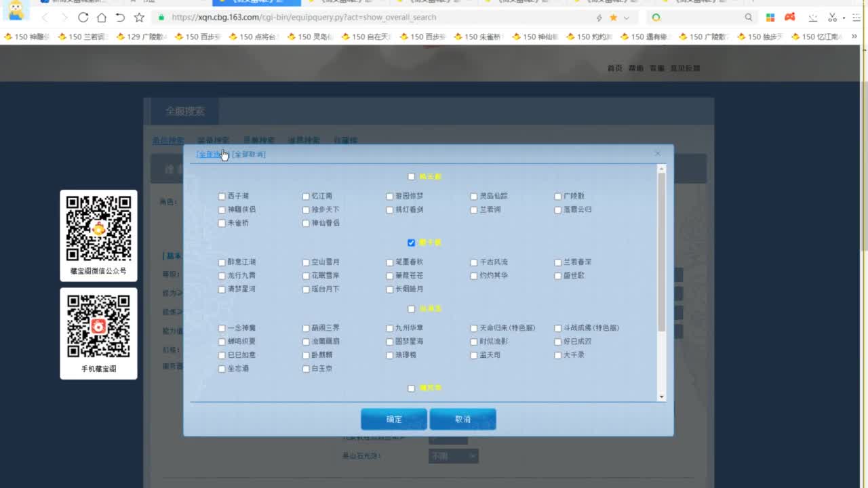Click the undo-close restore arrow icon
Viewport: 868px width, 488px height.
tap(120, 18)
